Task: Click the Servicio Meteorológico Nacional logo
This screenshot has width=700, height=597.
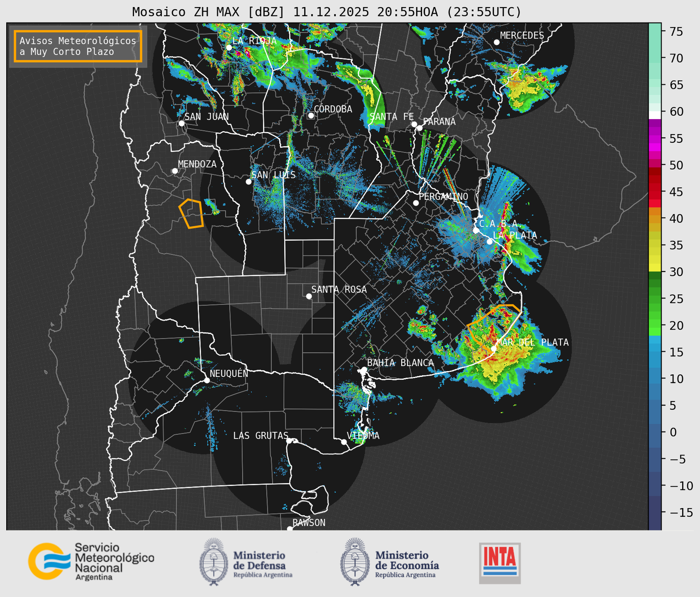Action: pyautogui.click(x=91, y=561)
